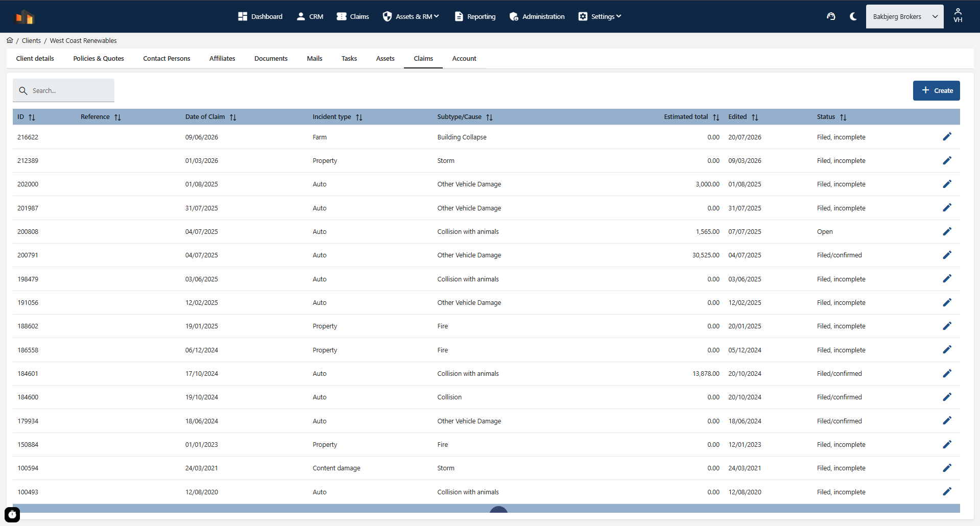Edit claim 201987 pencil icon
The width and height of the screenshot is (980, 526).
(947, 207)
